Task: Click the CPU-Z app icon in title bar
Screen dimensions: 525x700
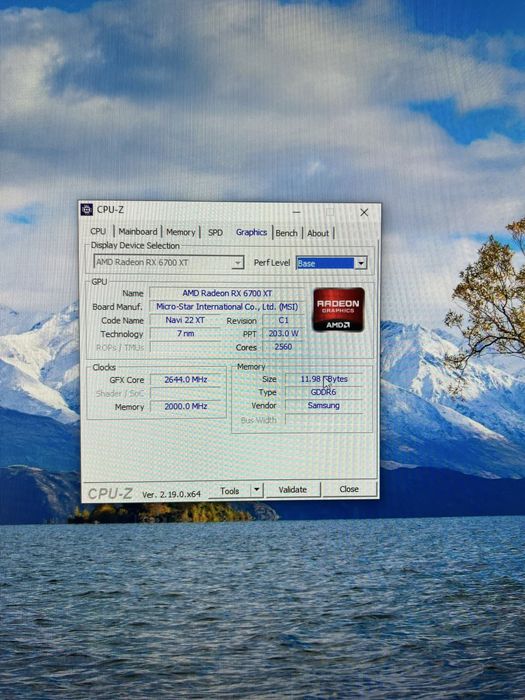Action: click(x=87, y=209)
